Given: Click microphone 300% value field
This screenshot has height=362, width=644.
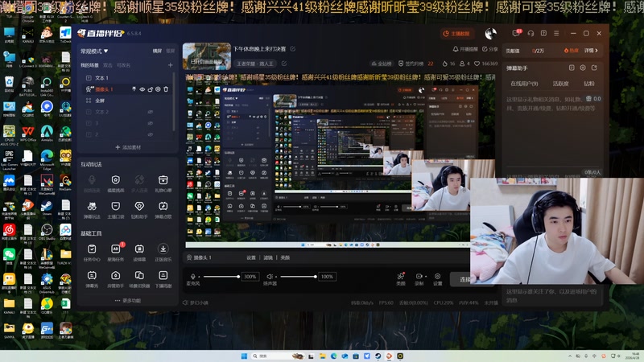Looking at the screenshot, I should click(250, 277).
